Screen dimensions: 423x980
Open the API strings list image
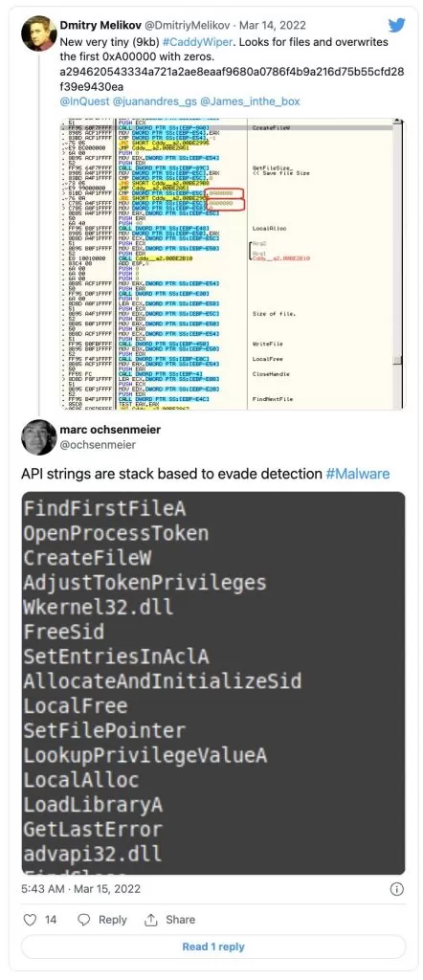pos(213,682)
